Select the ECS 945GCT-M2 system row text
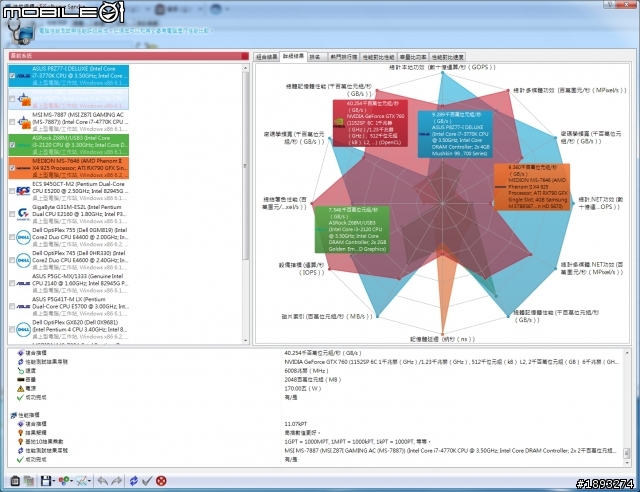 click(x=80, y=191)
